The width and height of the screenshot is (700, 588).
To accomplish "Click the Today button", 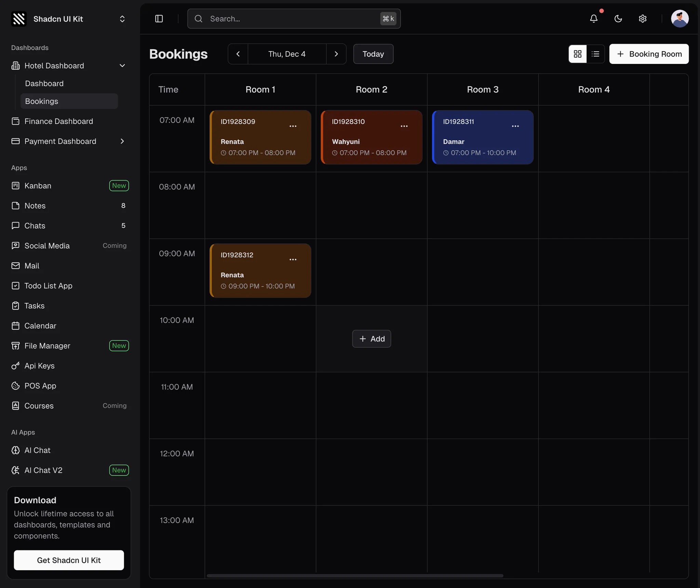I will click(373, 54).
